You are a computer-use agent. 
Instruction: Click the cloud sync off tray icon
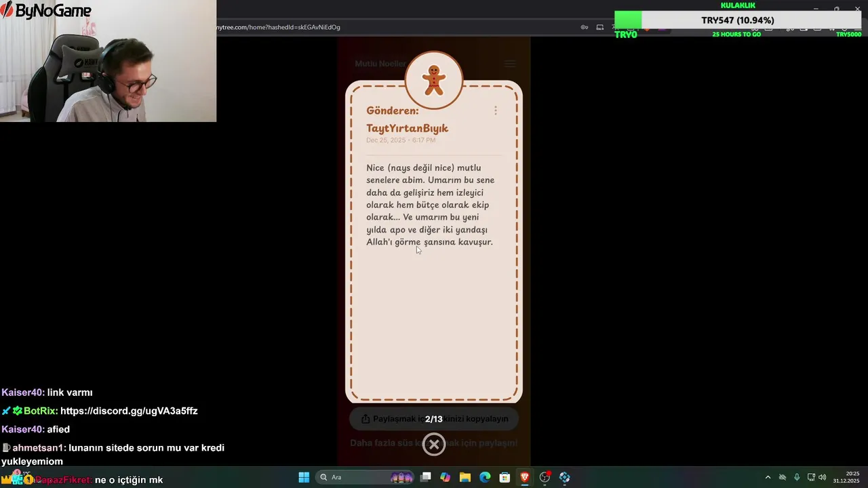click(783, 477)
